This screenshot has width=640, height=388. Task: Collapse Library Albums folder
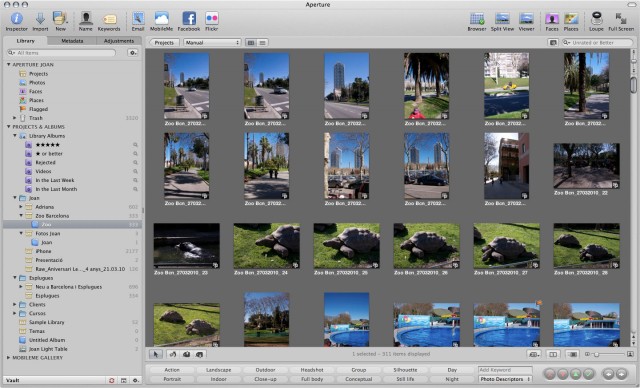(x=15, y=136)
